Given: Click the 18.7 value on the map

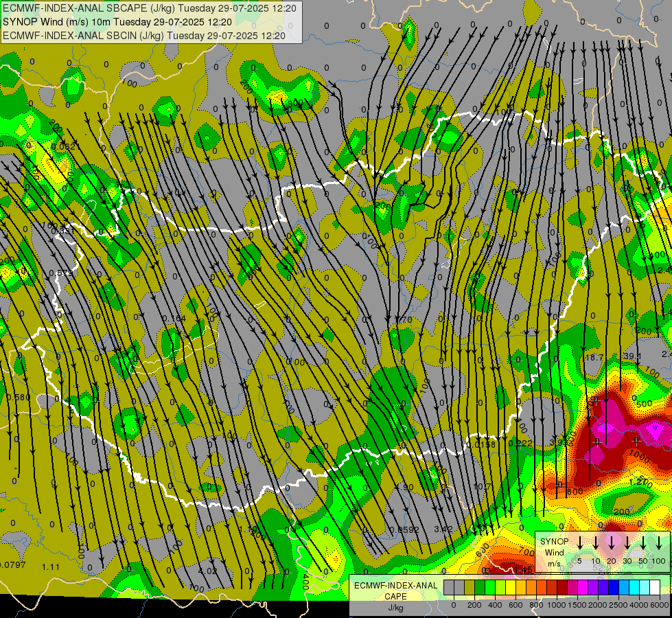Looking at the screenshot, I should click(x=594, y=358).
